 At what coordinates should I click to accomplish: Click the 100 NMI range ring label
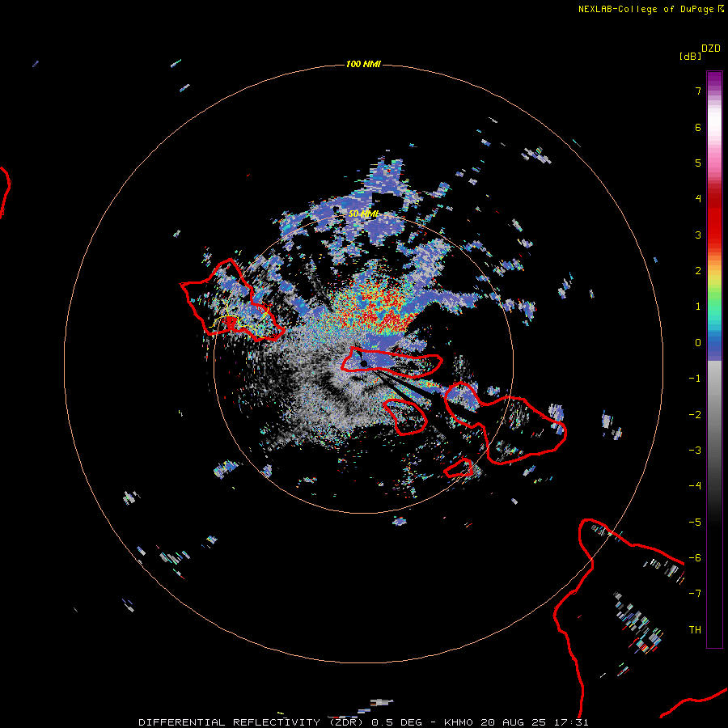[x=363, y=64]
